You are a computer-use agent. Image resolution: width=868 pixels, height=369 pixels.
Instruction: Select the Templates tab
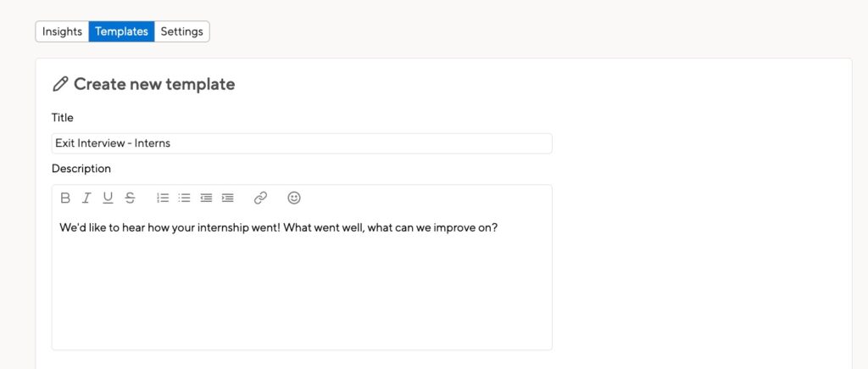click(x=121, y=31)
